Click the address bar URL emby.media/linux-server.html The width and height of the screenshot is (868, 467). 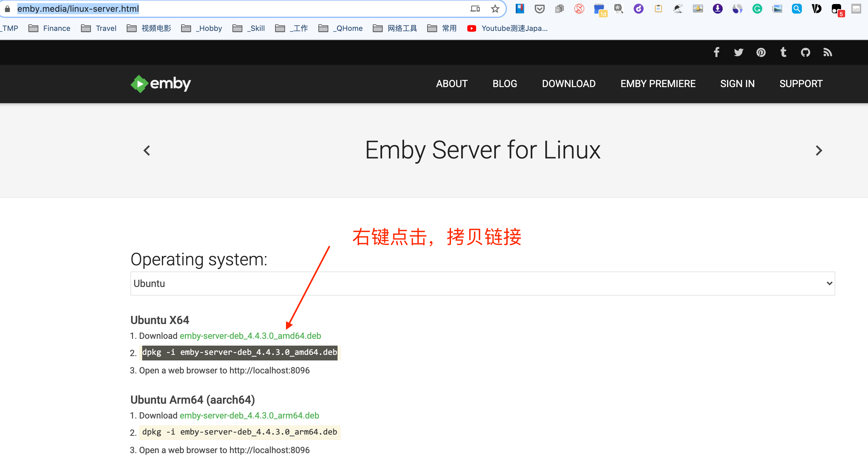point(78,9)
